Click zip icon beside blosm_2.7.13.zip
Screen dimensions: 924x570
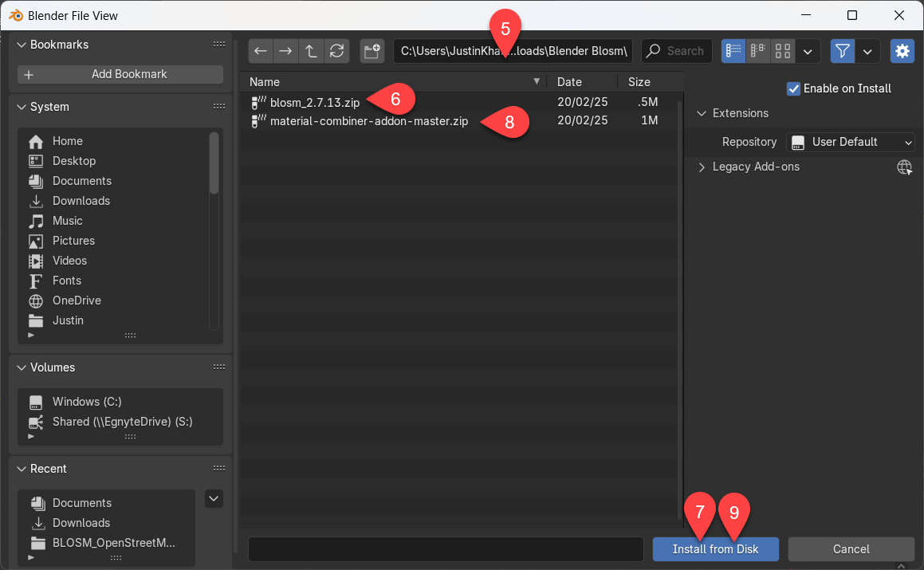click(x=258, y=103)
